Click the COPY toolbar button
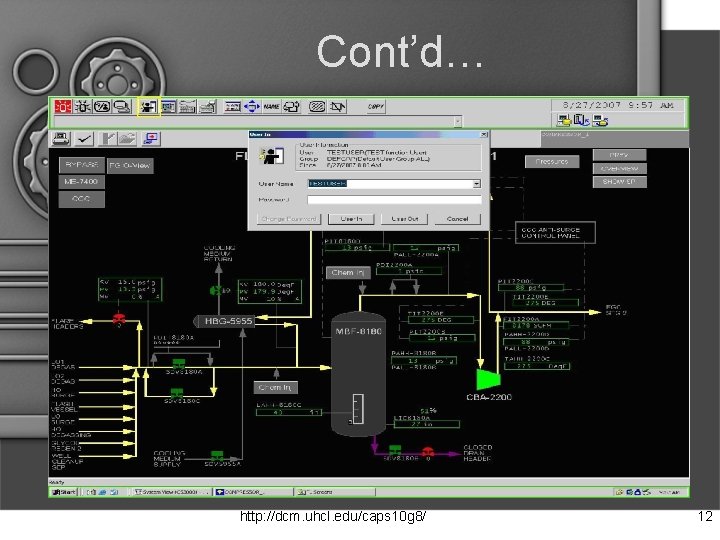This screenshot has height=540, width=720. pyautogui.click(x=376, y=107)
